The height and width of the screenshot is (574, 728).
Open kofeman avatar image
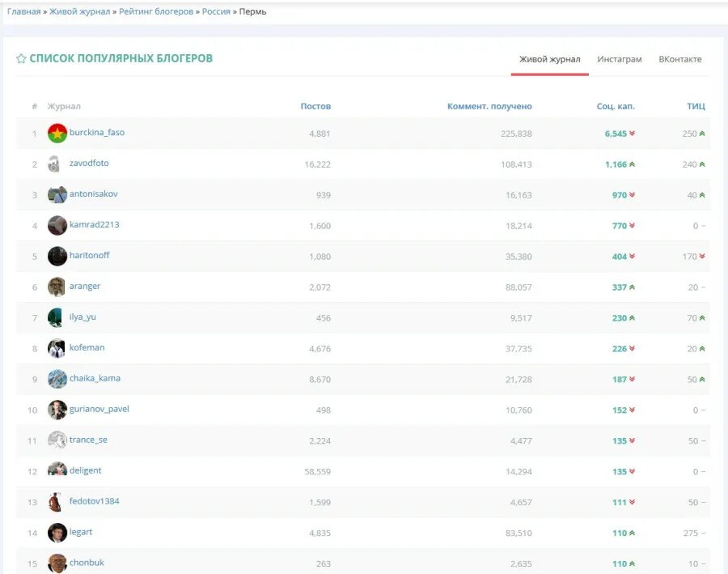(56, 348)
